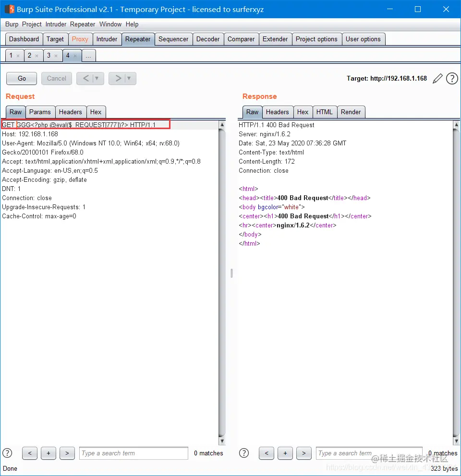Close Repeater tab 3
This screenshot has height=476, width=461.
[56, 56]
